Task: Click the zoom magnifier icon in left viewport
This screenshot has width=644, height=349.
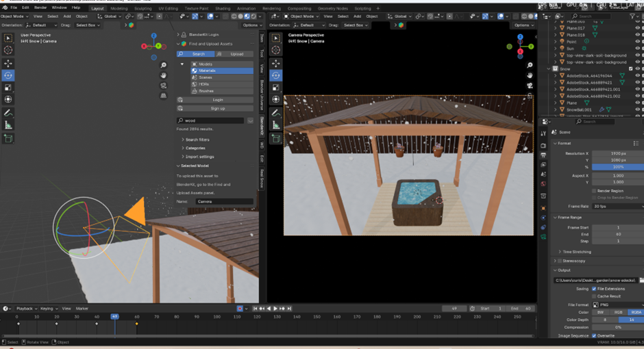Action: coord(163,66)
